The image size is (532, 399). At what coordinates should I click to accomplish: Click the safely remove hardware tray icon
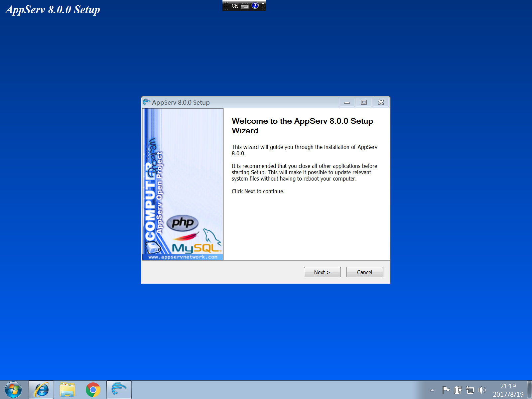tap(458, 390)
